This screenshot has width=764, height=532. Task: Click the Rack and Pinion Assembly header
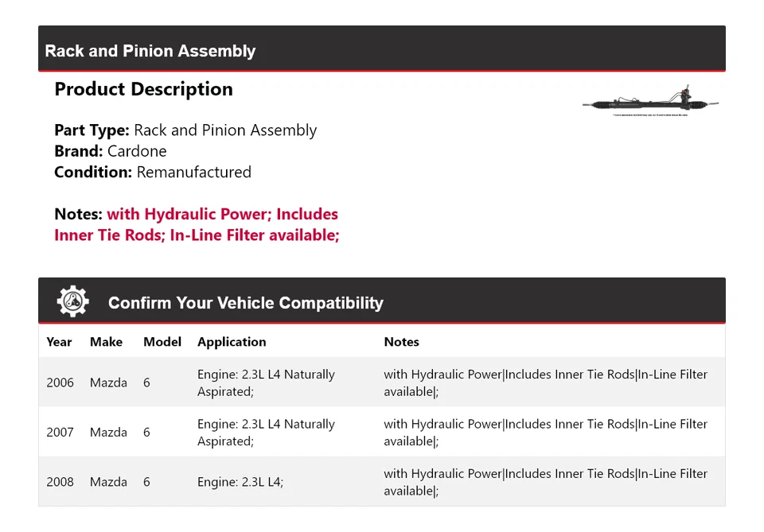[150, 51]
